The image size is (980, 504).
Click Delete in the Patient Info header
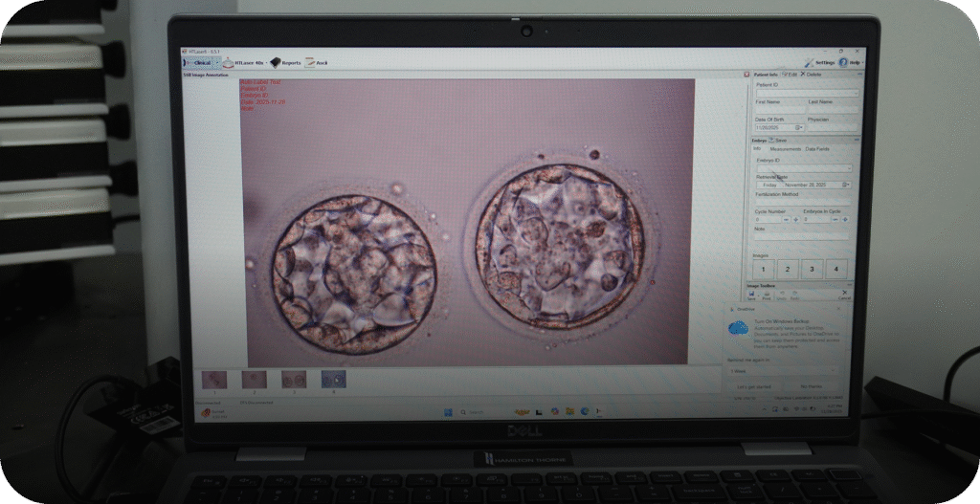tap(812, 75)
